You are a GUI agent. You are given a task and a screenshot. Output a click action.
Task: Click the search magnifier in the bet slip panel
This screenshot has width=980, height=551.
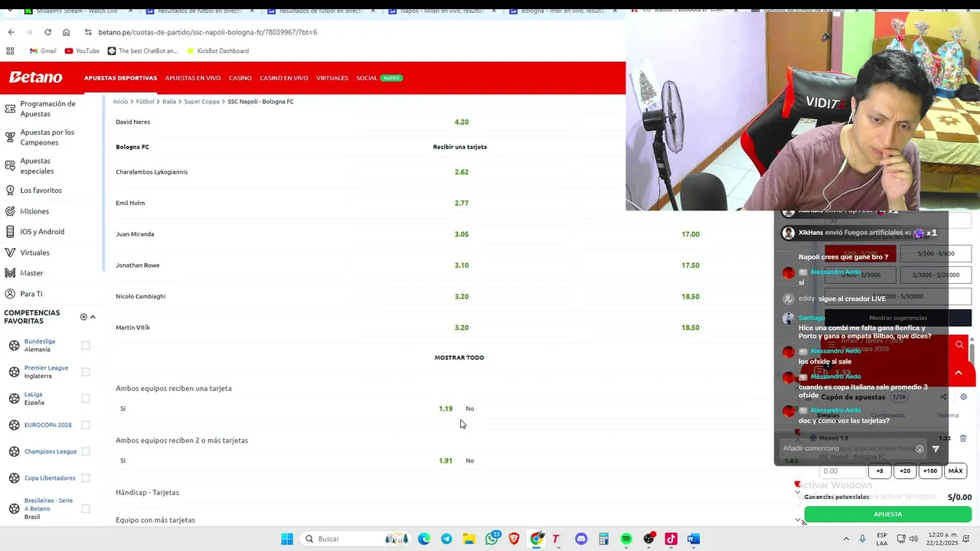pos(959,345)
